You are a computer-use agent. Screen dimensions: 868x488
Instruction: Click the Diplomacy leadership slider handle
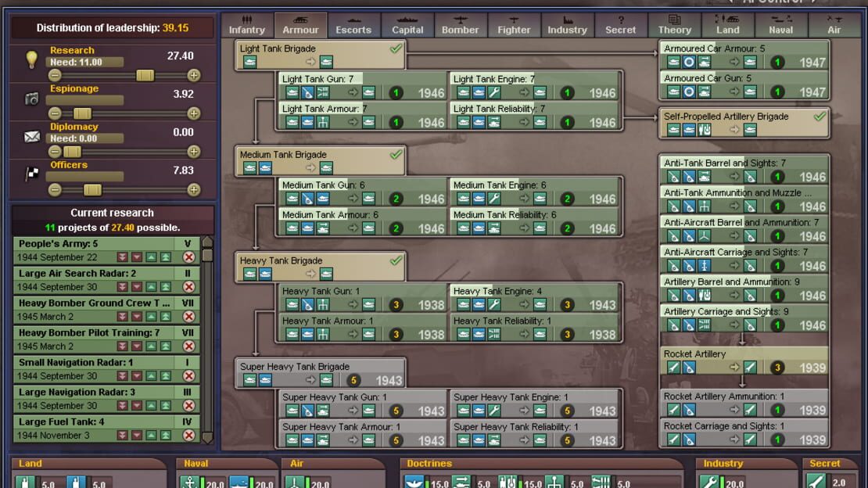[x=72, y=151]
